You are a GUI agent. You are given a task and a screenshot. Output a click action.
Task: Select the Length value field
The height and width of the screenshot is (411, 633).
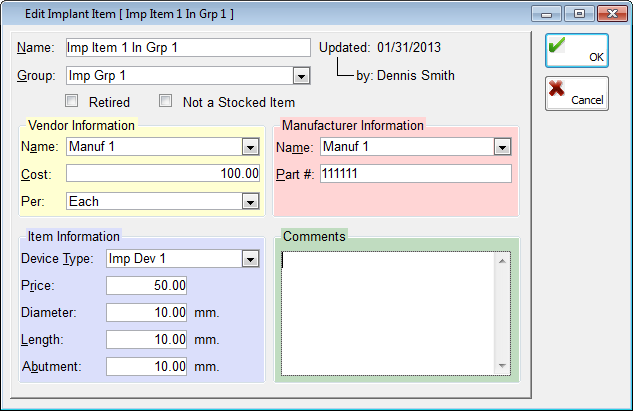[x=147, y=340]
